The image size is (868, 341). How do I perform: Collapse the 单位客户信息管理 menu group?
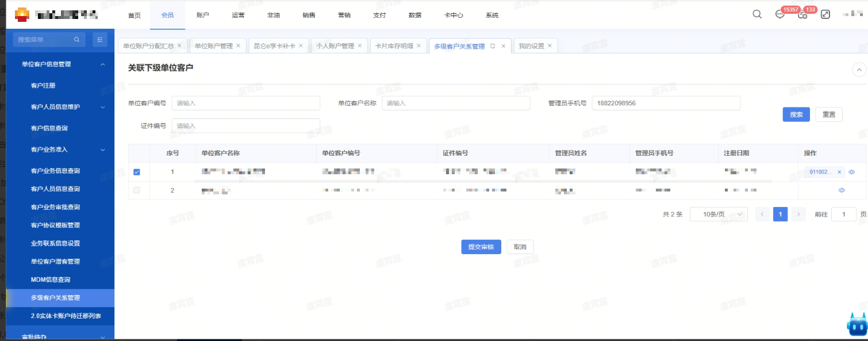[x=103, y=64]
